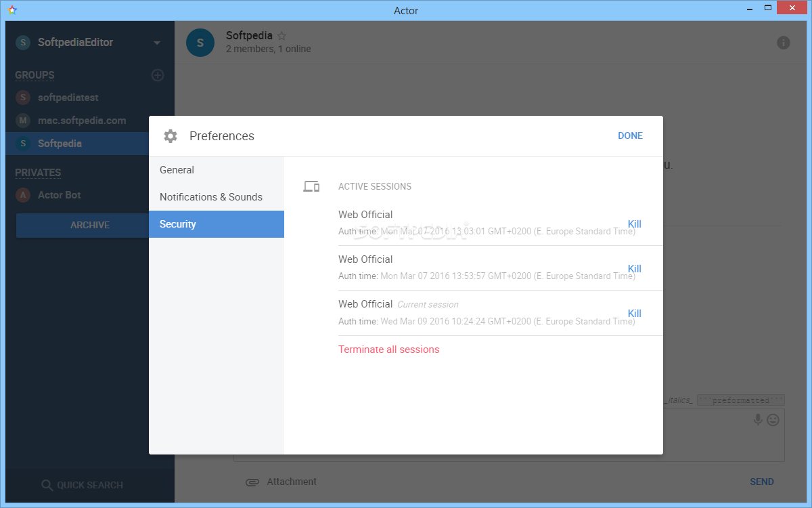Click the Softpedia group's sidebar avatar icon
This screenshot has height=508, width=812.
tap(23, 144)
